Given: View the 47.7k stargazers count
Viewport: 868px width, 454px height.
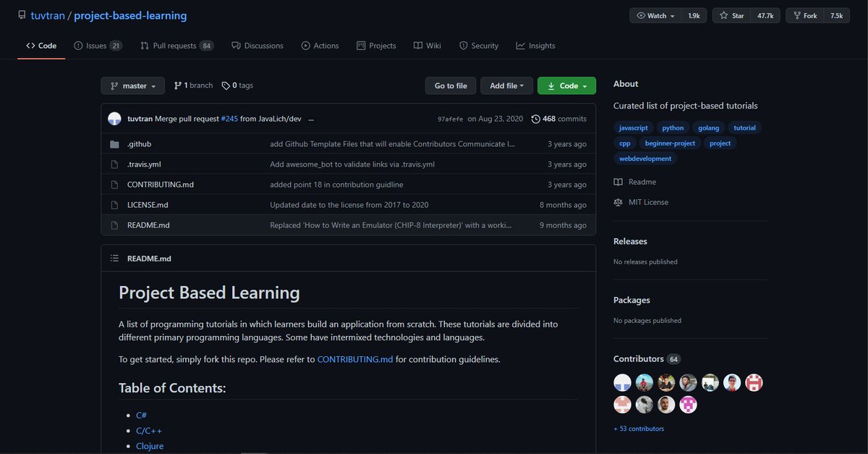Looking at the screenshot, I should pyautogui.click(x=765, y=15).
